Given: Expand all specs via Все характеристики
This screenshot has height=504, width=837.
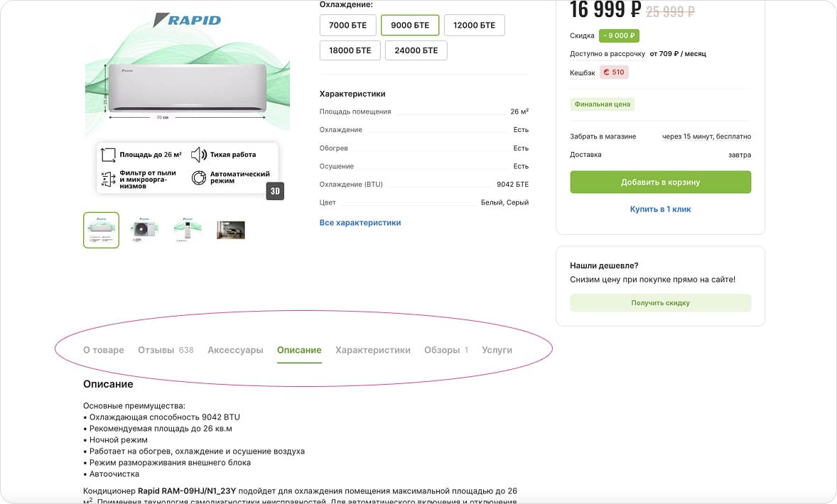Looking at the screenshot, I should 360,223.
